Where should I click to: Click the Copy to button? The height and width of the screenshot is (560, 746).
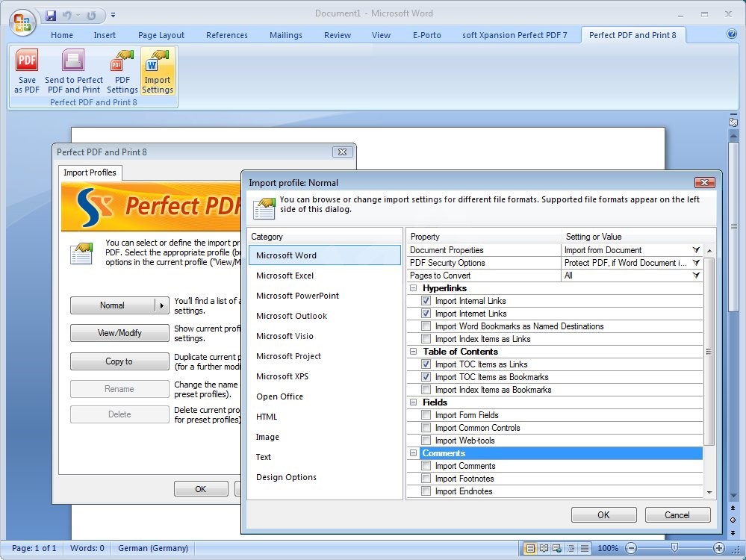(119, 361)
